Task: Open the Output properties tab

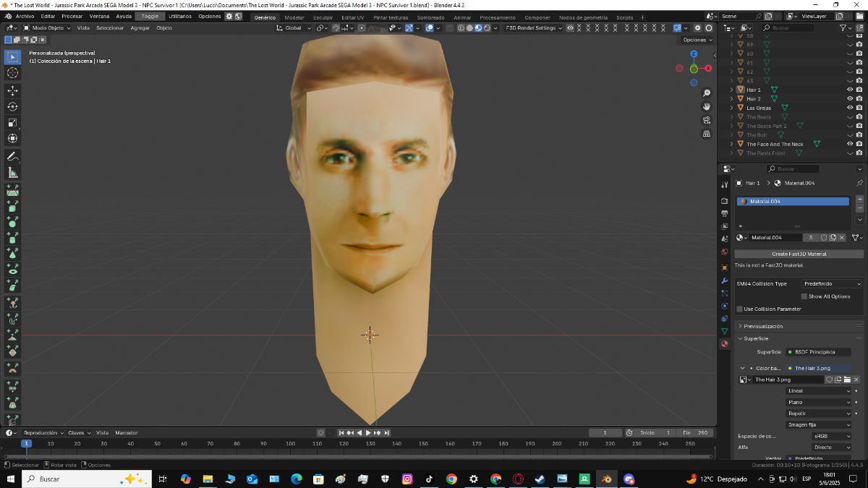Action: [x=724, y=213]
